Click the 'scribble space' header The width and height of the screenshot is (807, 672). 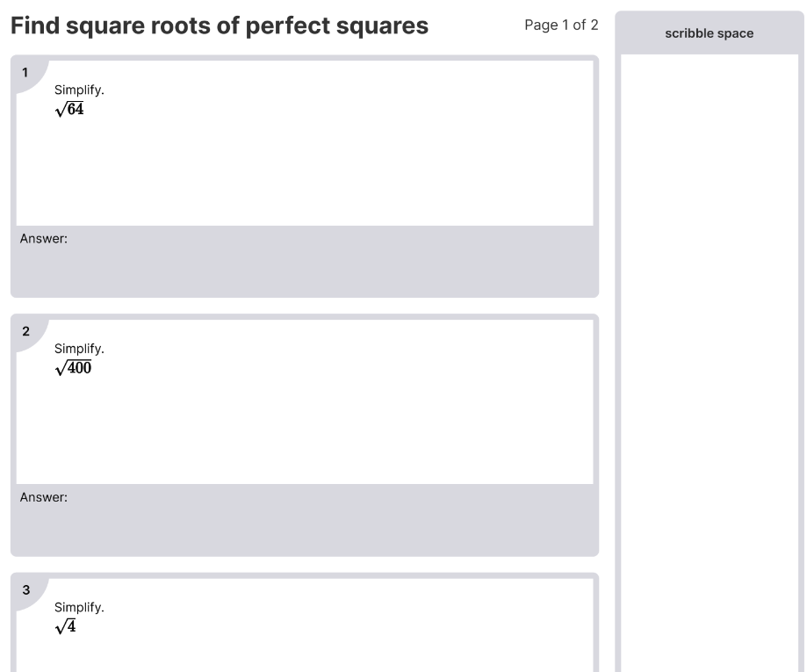[x=709, y=33]
